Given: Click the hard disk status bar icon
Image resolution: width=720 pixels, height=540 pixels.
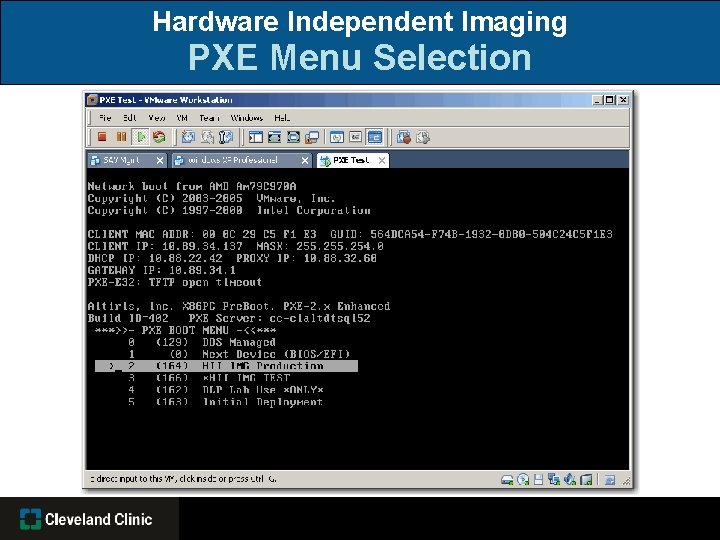Looking at the screenshot, I should pyautogui.click(x=507, y=480).
